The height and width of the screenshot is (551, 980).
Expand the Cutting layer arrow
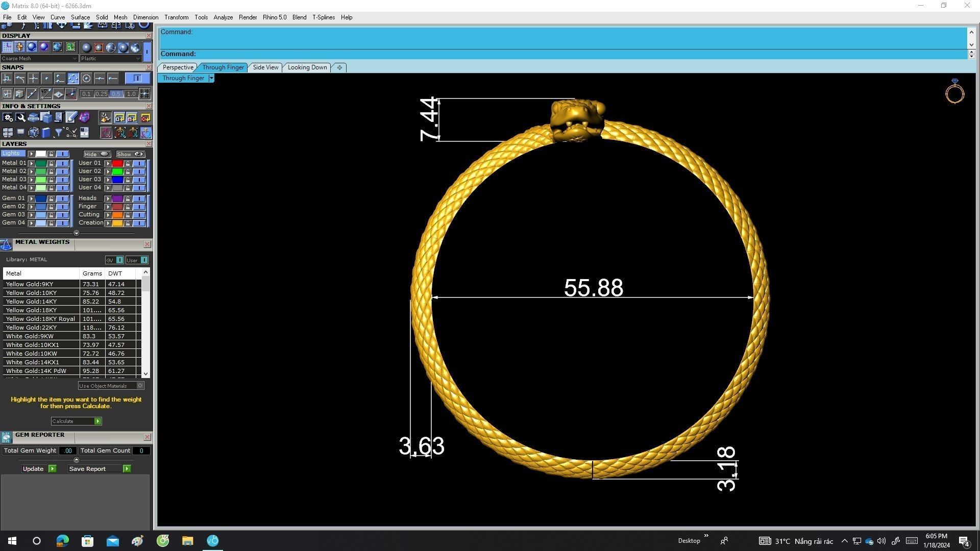[x=108, y=215]
